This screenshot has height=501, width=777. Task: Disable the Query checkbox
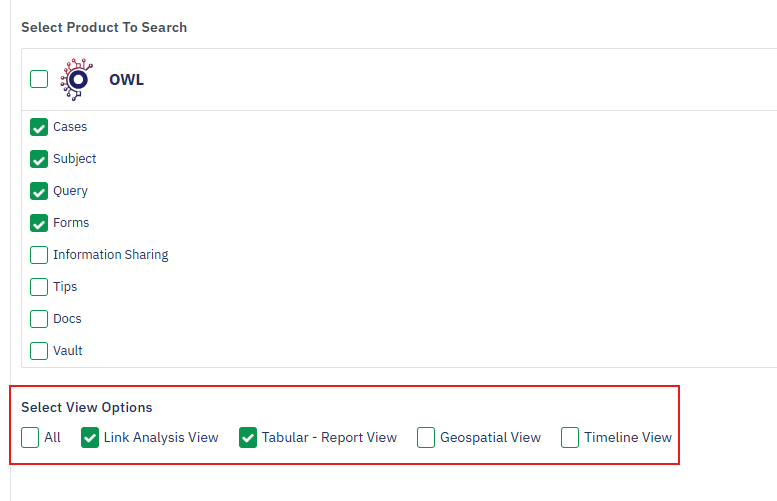(39, 191)
